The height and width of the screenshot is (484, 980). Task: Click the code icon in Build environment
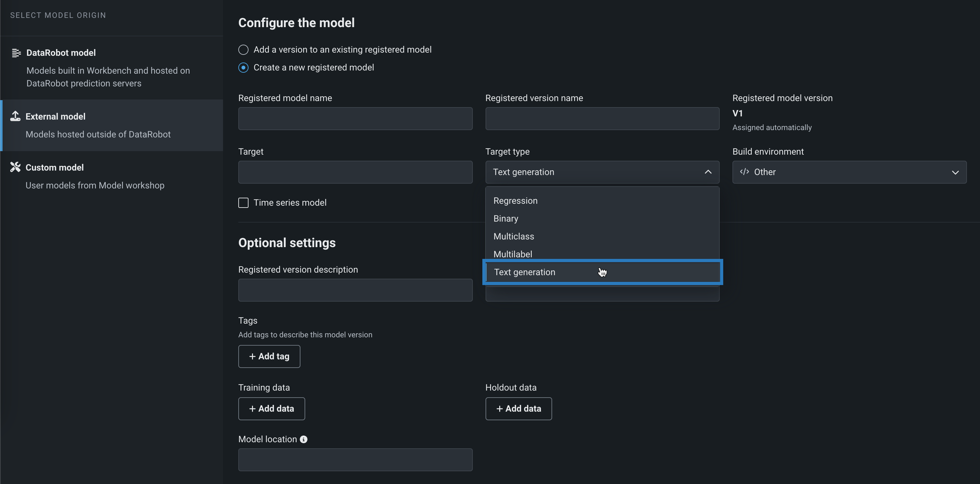[744, 172]
